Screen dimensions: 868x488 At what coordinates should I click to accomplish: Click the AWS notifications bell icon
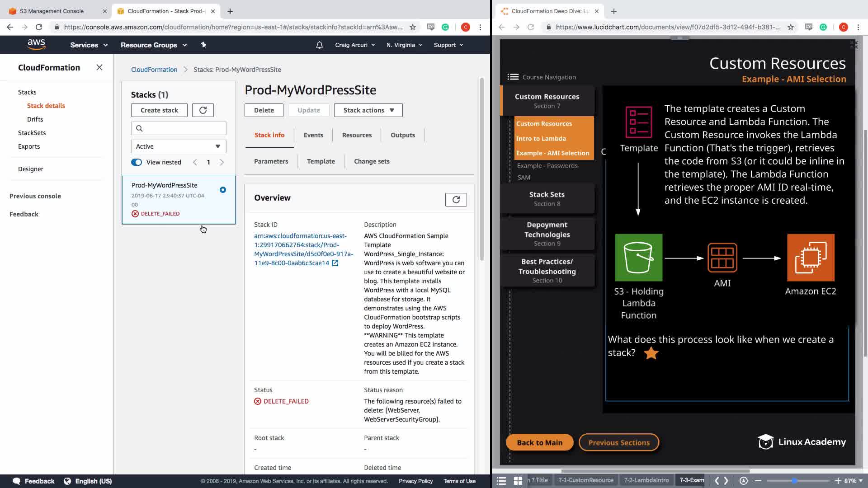tap(319, 45)
